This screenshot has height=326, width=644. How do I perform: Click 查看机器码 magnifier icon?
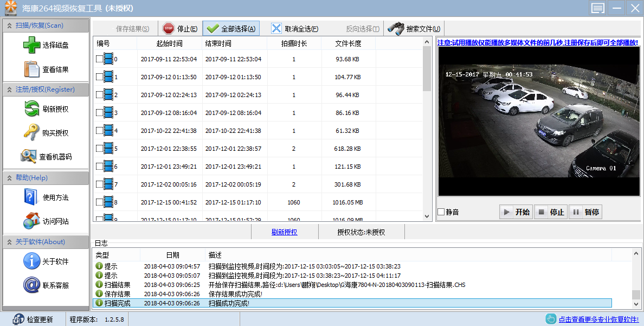tap(28, 156)
